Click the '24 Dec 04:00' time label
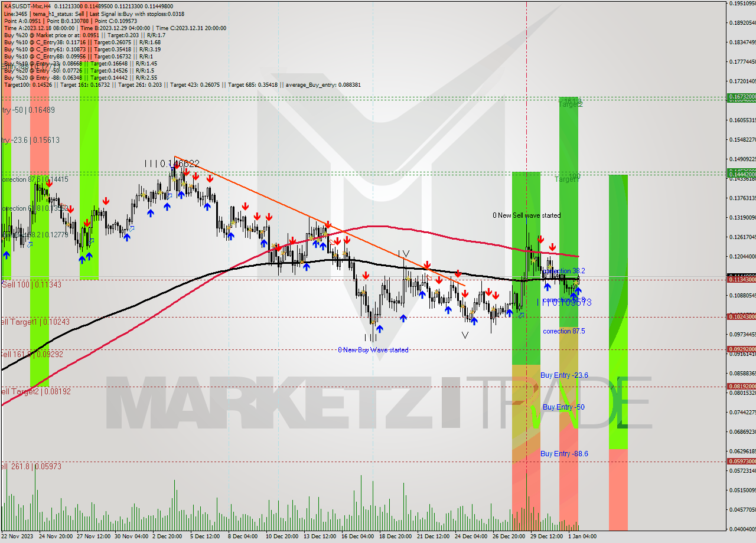This screenshot has width=756, height=543. coord(471,537)
